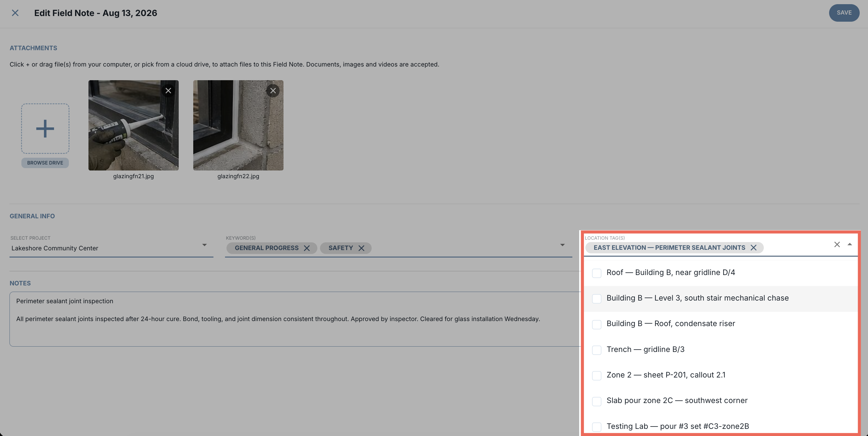Save the field note
The height and width of the screenshot is (436, 868).
pos(844,13)
